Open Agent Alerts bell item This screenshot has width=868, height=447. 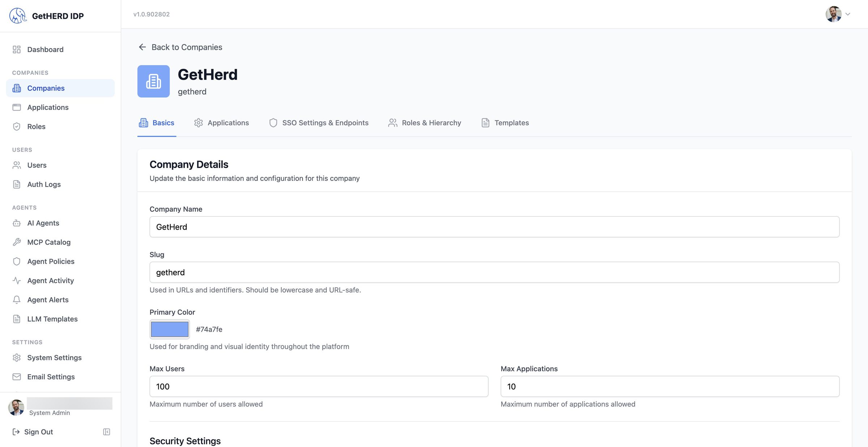point(60,300)
